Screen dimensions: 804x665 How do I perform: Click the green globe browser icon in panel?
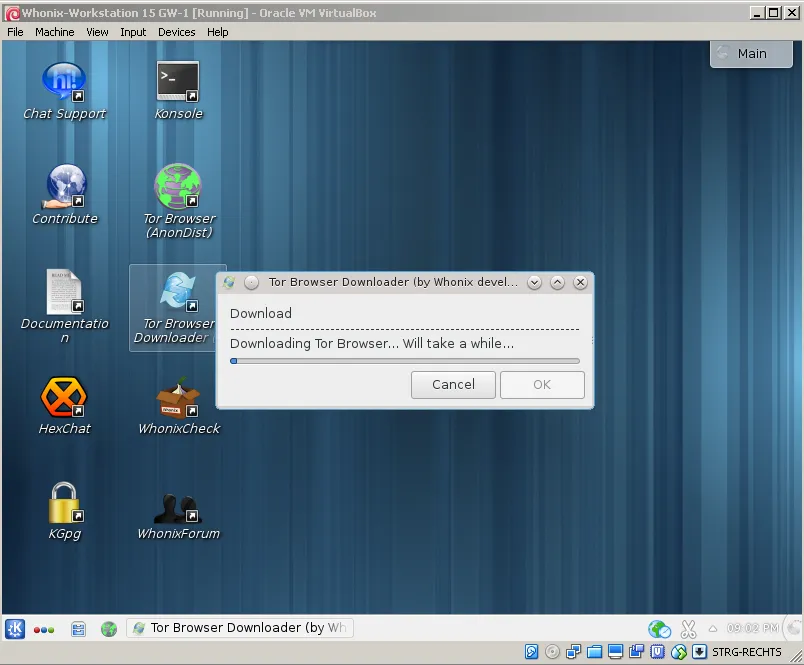click(109, 629)
